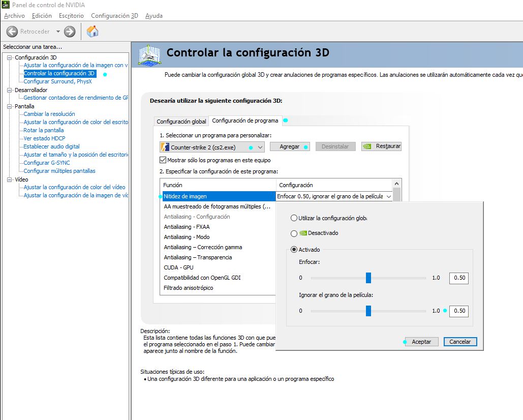Open the Home icon in toolbar

coord(93,32)
